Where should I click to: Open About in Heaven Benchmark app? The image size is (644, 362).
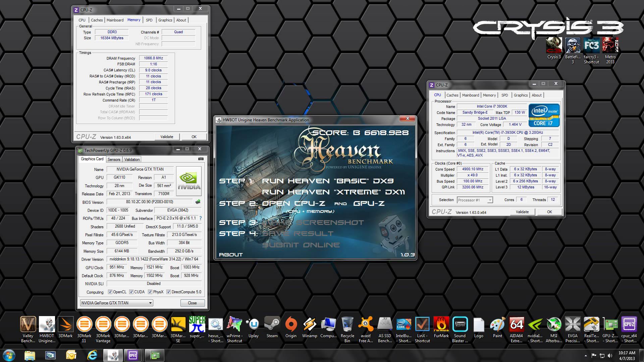pyautogui.click(x=231, y=255)
